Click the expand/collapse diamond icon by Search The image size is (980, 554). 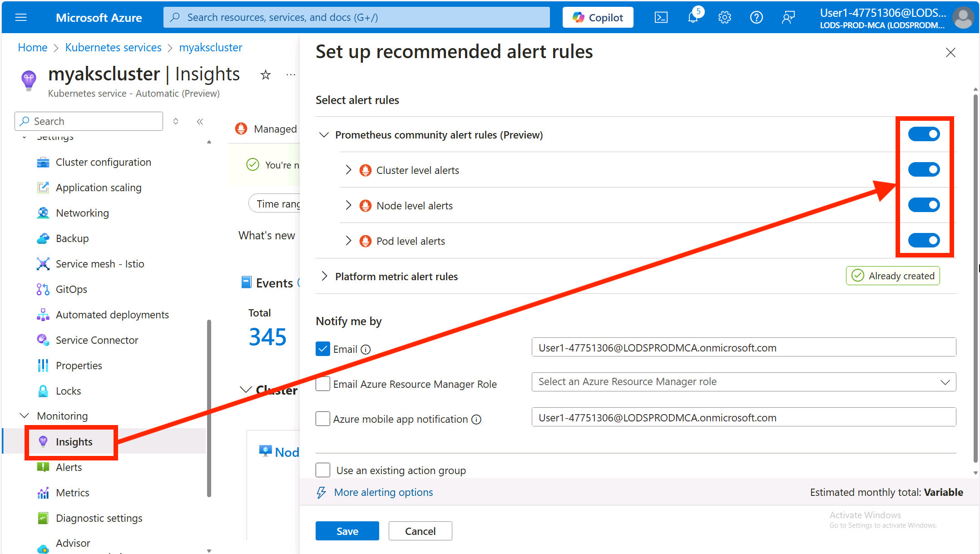(x=176, y=121)
